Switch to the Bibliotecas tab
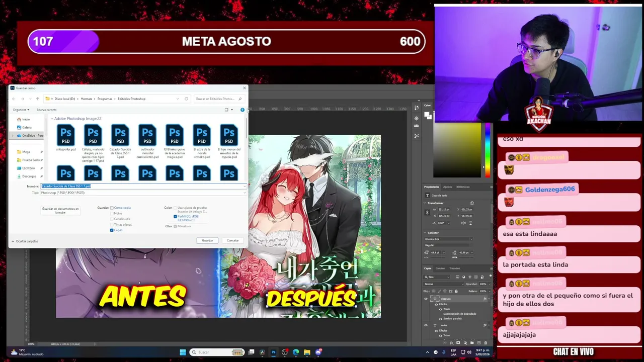 coord(463,187)
